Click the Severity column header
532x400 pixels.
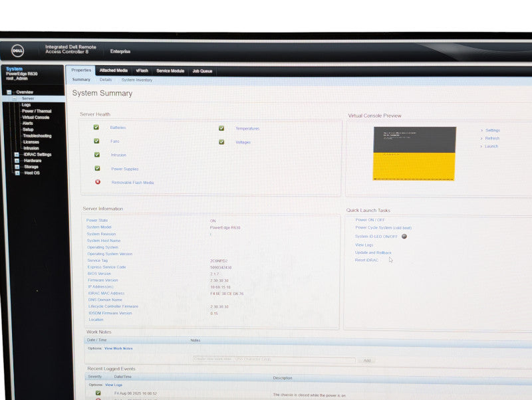(x=94, y=377)
